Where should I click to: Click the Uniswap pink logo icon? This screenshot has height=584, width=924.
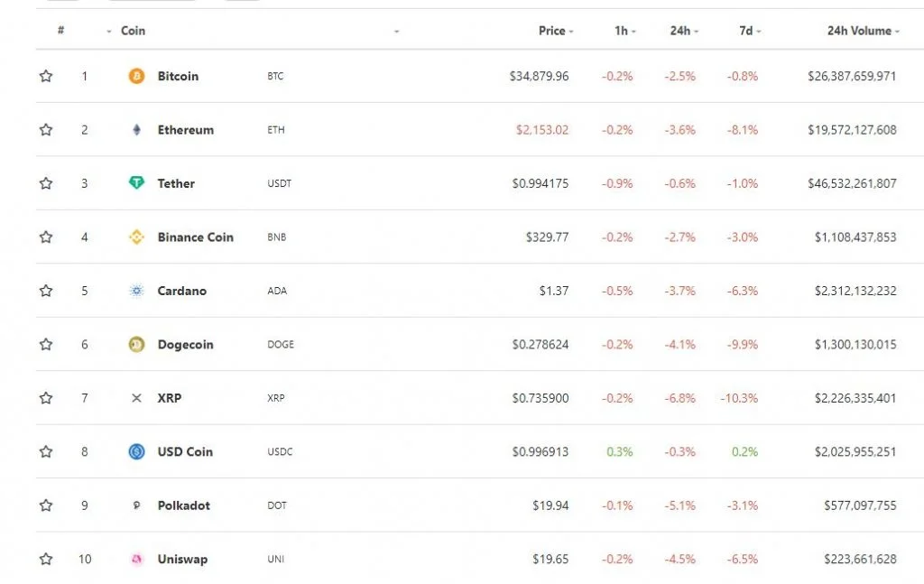(x=136, y=559)
